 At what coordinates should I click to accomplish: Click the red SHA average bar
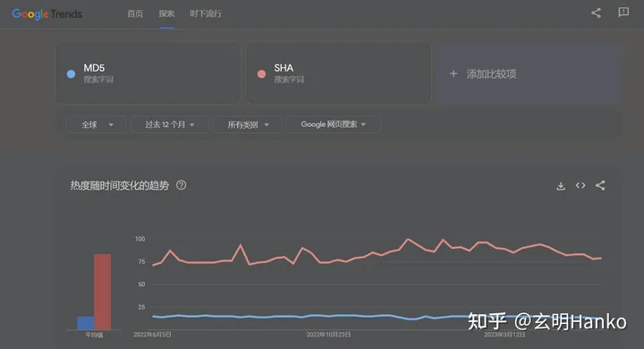[x=102, y=292]
